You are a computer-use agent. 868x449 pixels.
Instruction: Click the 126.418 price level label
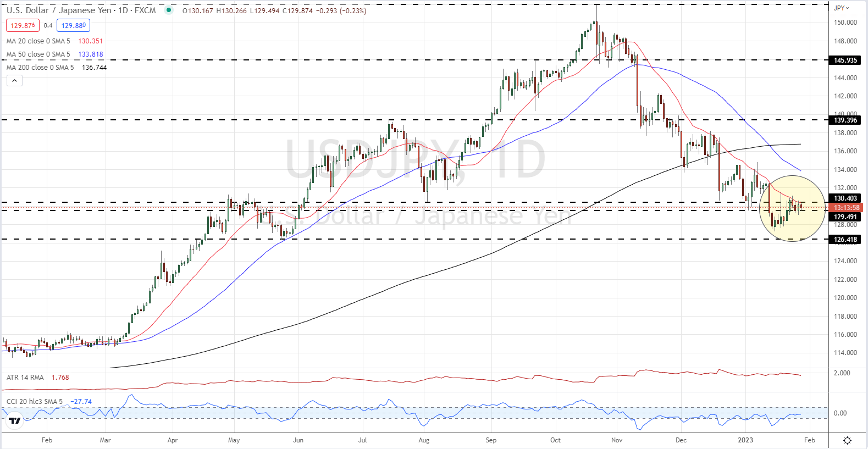tap(845, 240)
